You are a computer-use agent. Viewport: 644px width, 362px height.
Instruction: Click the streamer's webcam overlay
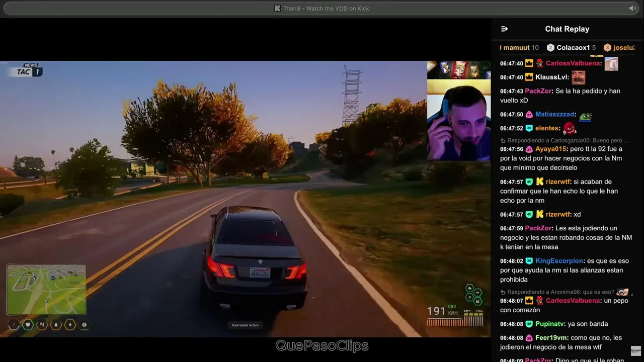coord(459,120)
